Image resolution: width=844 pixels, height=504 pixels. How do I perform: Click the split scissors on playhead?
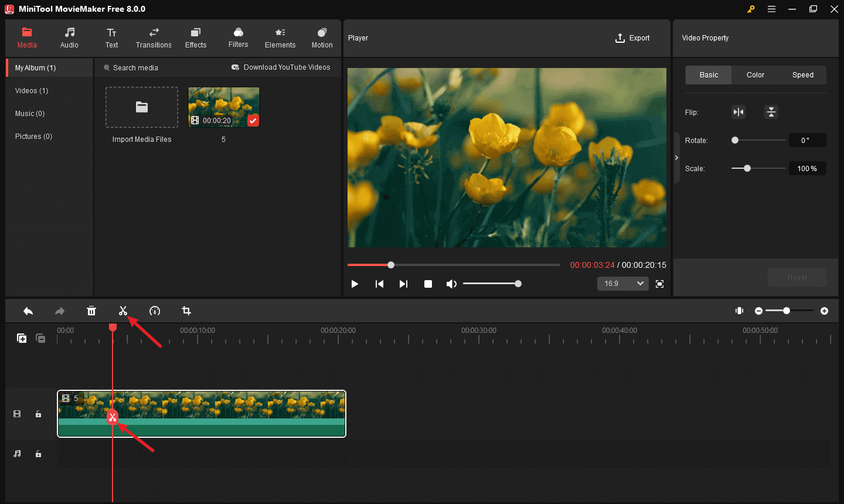(x=113, y=417)
